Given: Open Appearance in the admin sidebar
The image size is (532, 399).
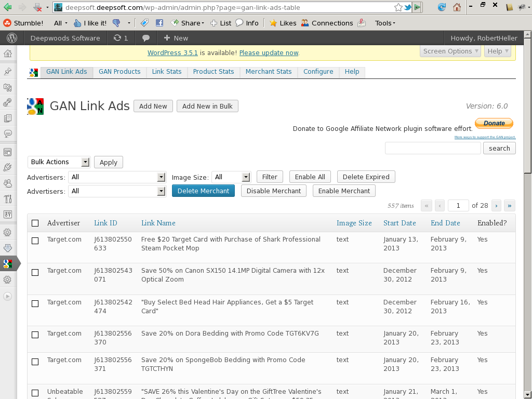Looking at the screenshot, I should click(7, 152).
